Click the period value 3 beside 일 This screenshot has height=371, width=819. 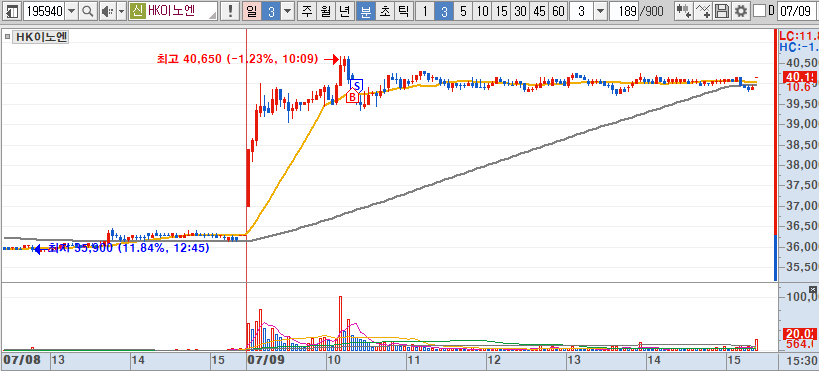coord(271,11)
